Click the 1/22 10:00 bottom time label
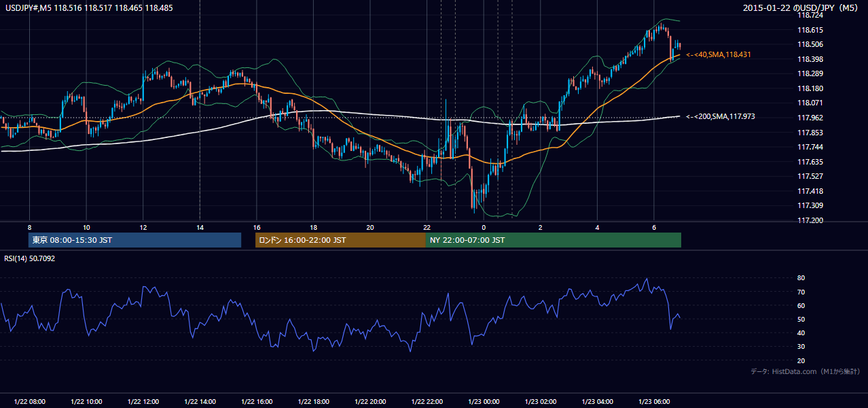868x408 pixels. click(x=86, y=402)
